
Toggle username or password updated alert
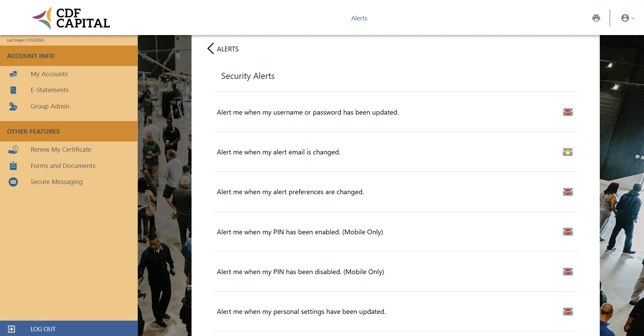[567, 112]
